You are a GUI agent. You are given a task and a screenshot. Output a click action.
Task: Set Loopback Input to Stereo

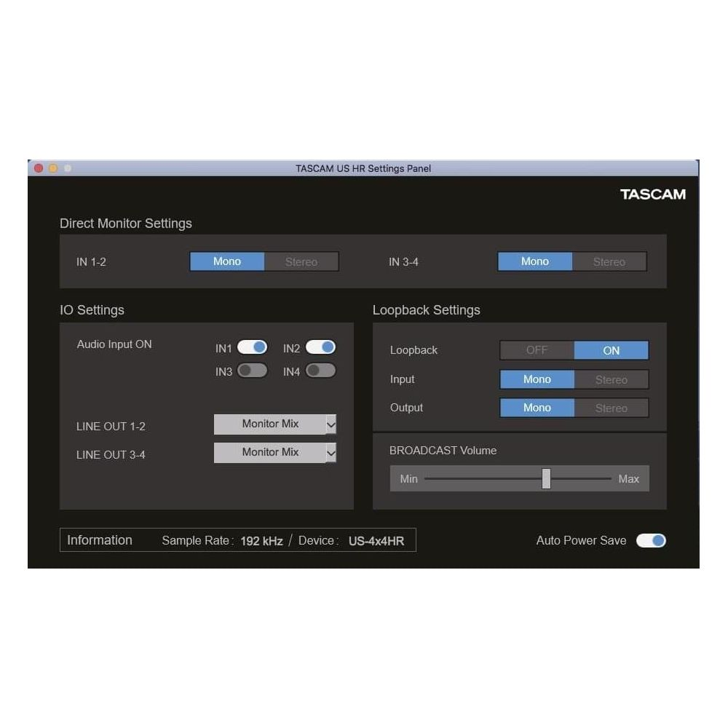[612, 379]
